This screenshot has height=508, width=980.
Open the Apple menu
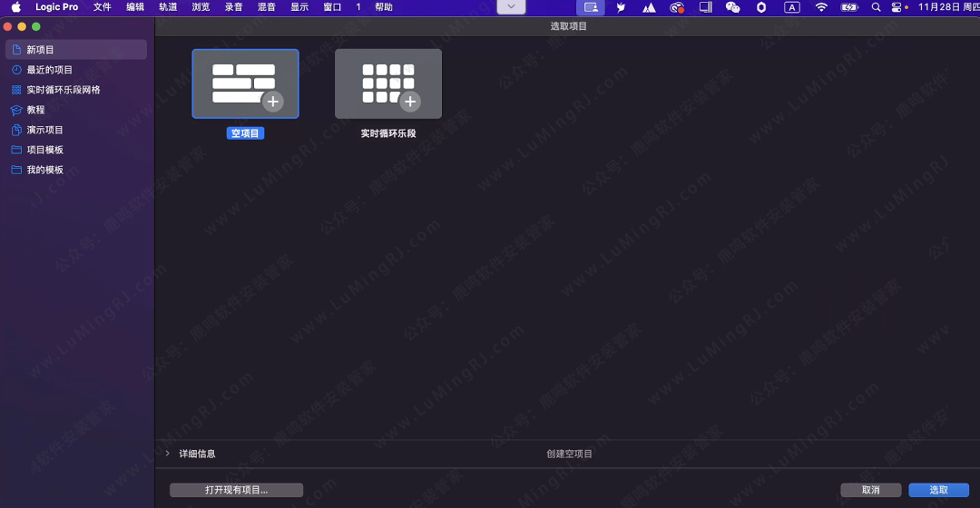point(15,7)
